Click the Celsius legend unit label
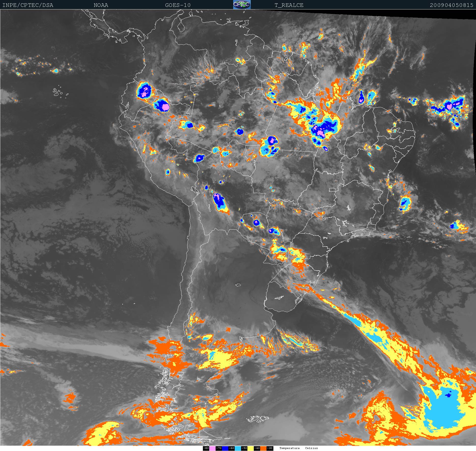Viewport: 476px width, 451px height. click(312, 448)
